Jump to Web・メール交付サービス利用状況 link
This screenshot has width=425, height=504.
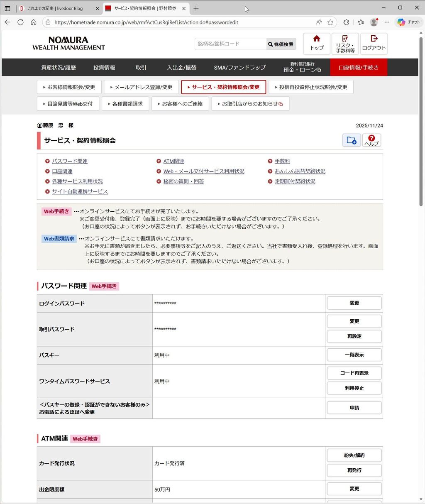pyautogui.click(x=204, y=171)
